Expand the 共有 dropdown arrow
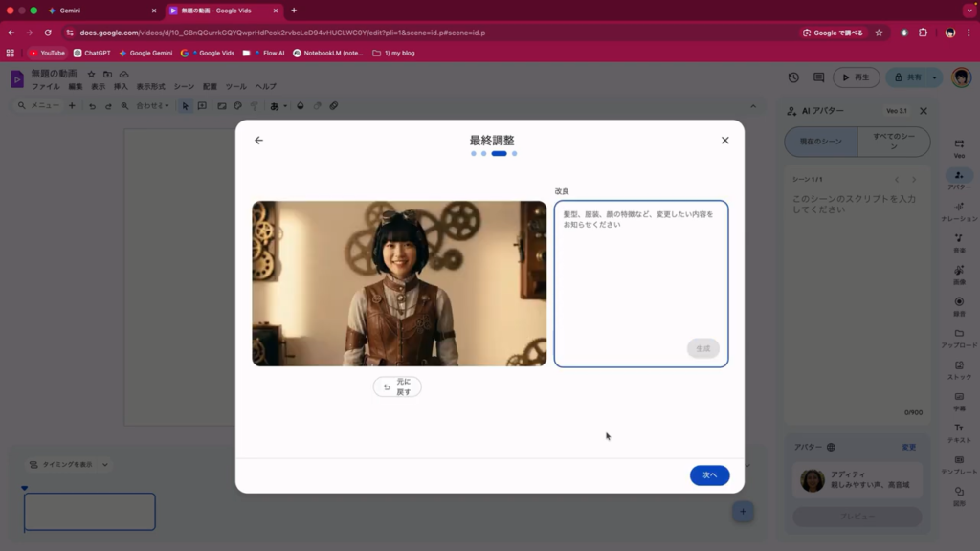 pos(935,77)
